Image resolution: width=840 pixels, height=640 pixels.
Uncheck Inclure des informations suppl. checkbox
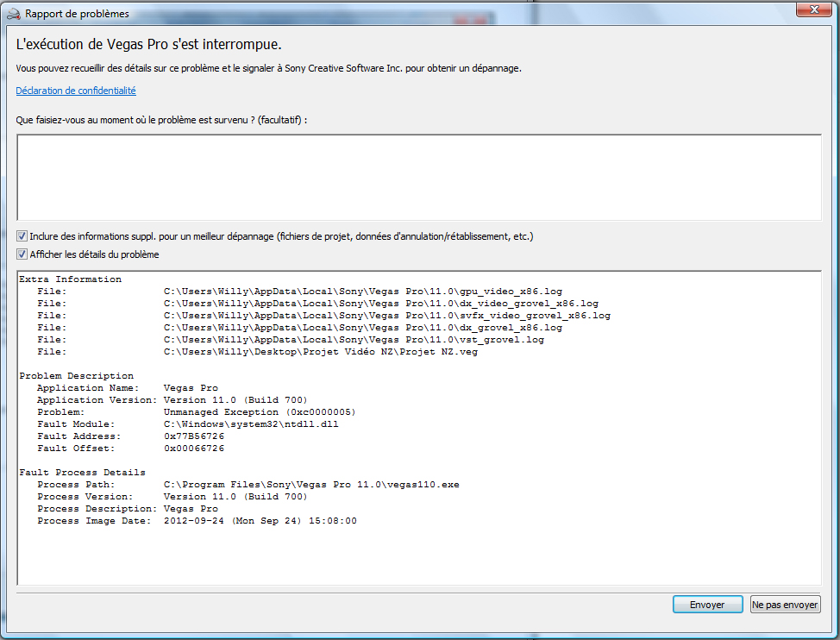[22, 236]
